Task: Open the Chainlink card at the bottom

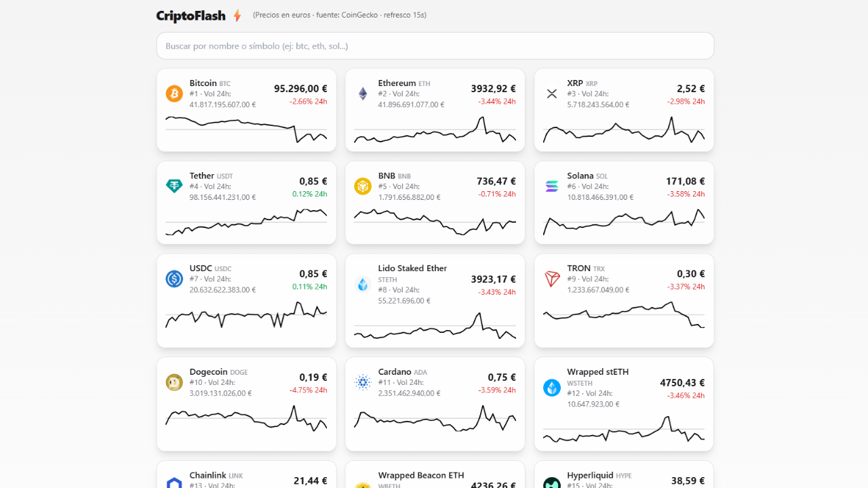Action: pyautogui.click(x=246, y=474)
